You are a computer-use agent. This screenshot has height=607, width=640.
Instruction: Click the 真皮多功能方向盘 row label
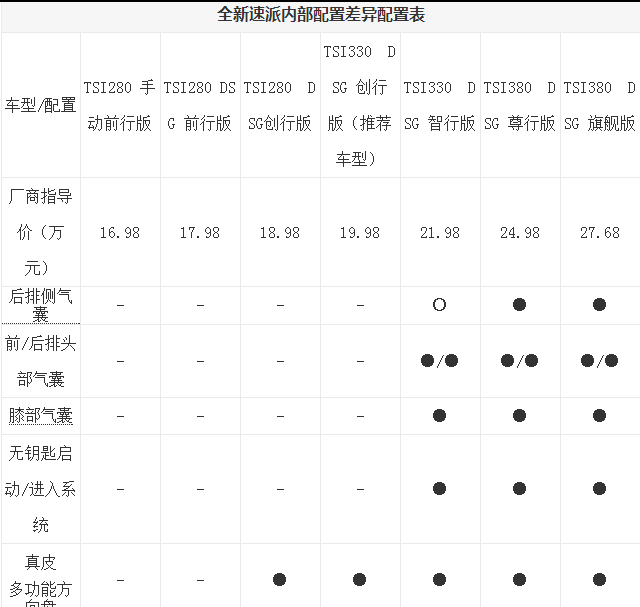[x=40, y=580]
